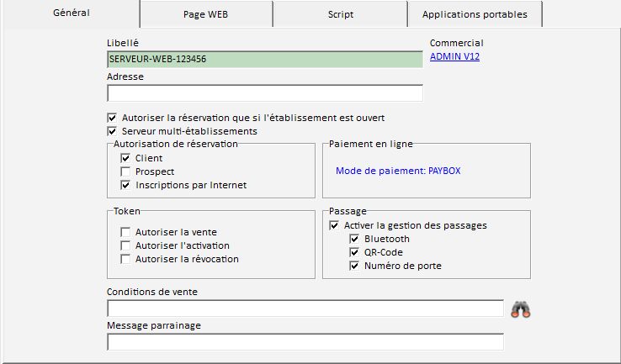
Task: Click the Mode de paiement: PAYBOX link
Action: tap(398, 171)
